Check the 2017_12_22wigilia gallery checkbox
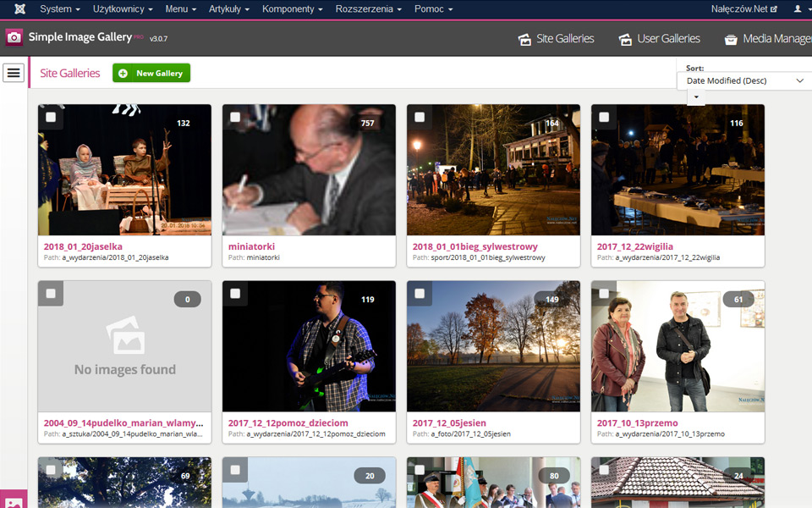Image resolution: width=812 pixels, height=508 pixels. point(604,117)
